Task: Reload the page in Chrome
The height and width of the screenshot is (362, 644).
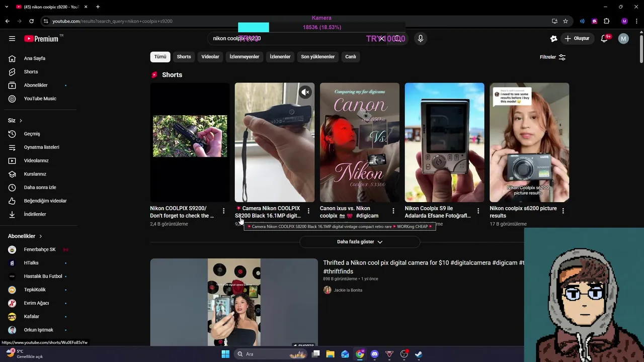Action: pos(31,21)
